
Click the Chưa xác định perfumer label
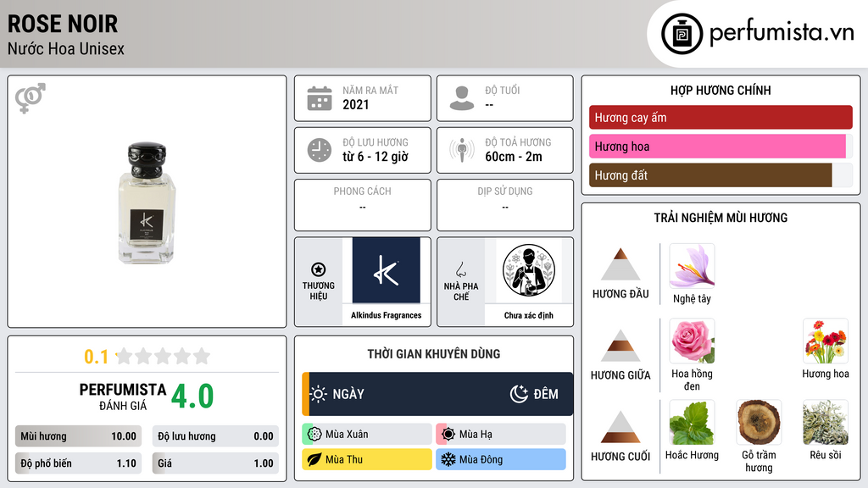point(529,315)
